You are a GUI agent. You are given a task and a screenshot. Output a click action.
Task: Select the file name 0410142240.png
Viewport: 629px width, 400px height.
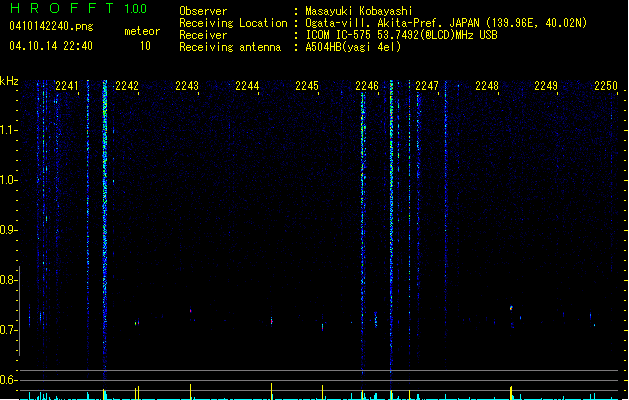click(x=51, y=26)
